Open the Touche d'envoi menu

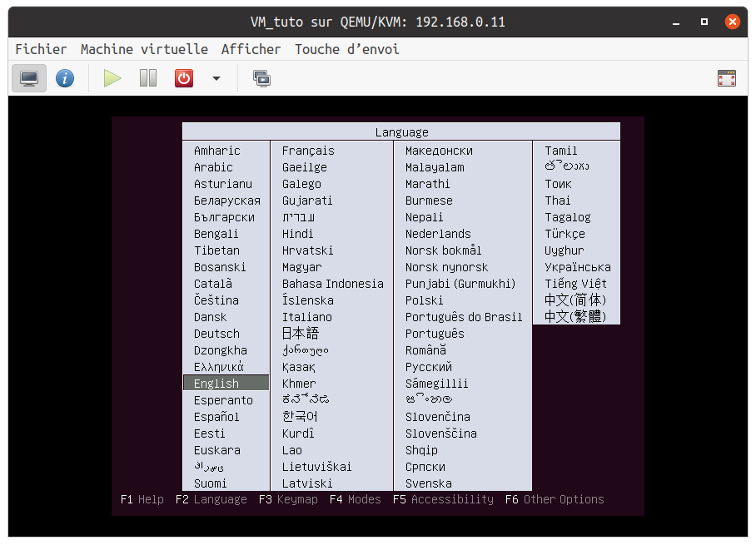(x=346, y=49)
